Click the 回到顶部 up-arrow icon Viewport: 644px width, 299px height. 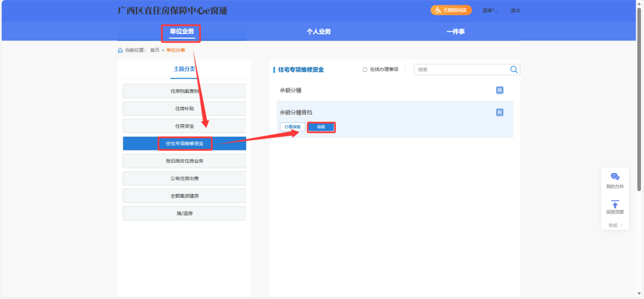click(615, 204)
